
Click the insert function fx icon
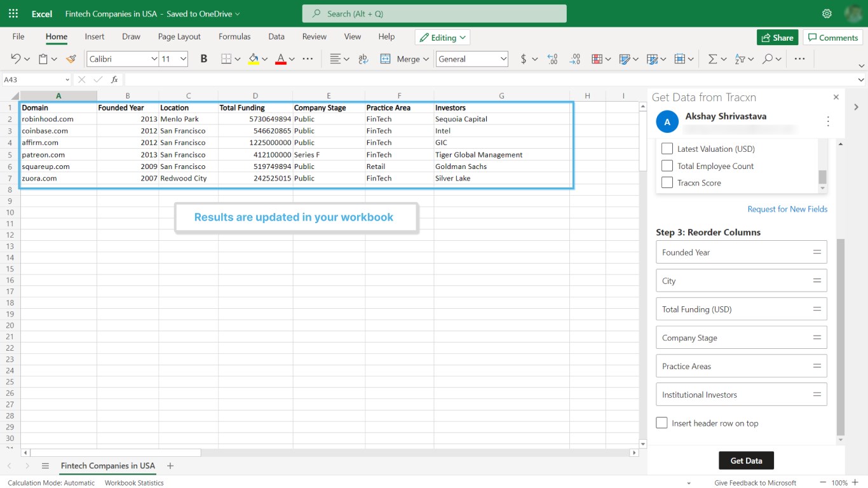click(114, 80)
